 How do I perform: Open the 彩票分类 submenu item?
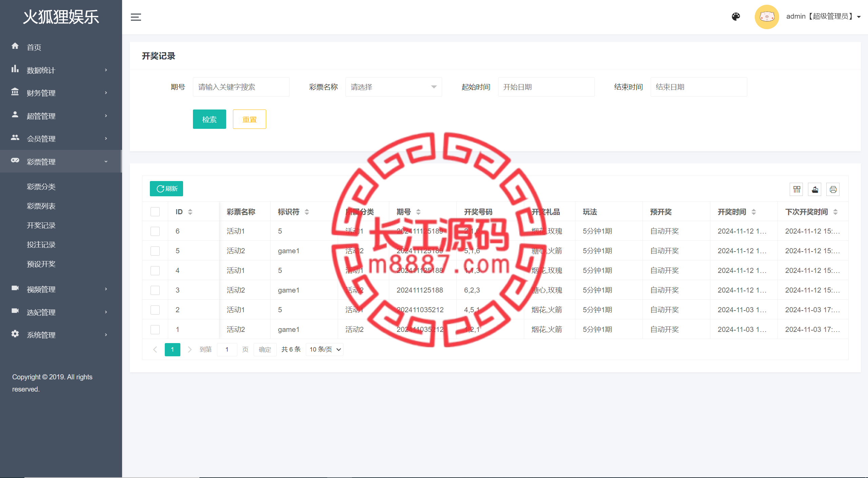pos(41,187)
